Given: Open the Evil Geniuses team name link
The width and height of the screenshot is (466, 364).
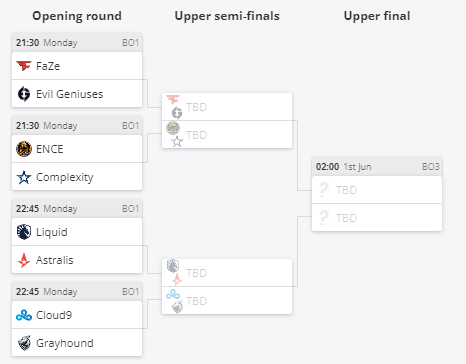Looking at the screenshot, I should (x=69, y=94).
